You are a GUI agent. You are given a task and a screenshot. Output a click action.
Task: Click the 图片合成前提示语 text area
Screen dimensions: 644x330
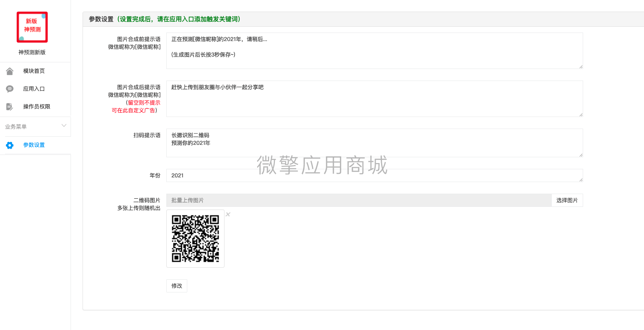click(x=375, y=51)
